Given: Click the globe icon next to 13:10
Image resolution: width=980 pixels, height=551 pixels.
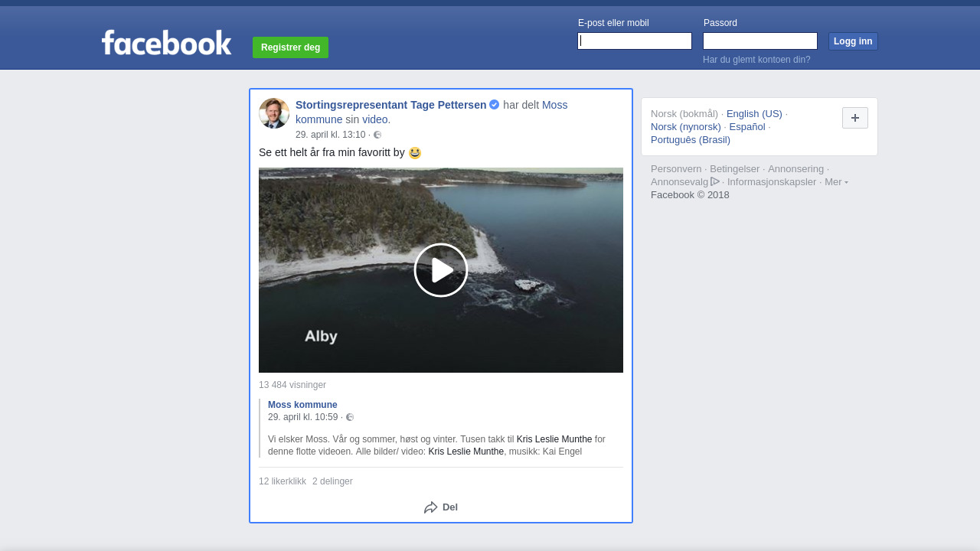Looking at the screenshot, I should (377, 135).
